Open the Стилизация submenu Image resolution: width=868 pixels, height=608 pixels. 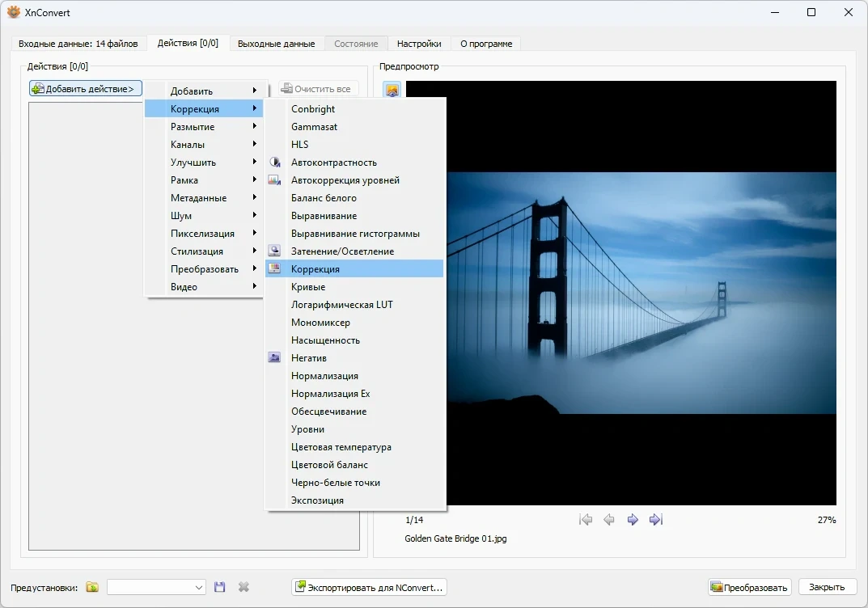click(204, 251)
